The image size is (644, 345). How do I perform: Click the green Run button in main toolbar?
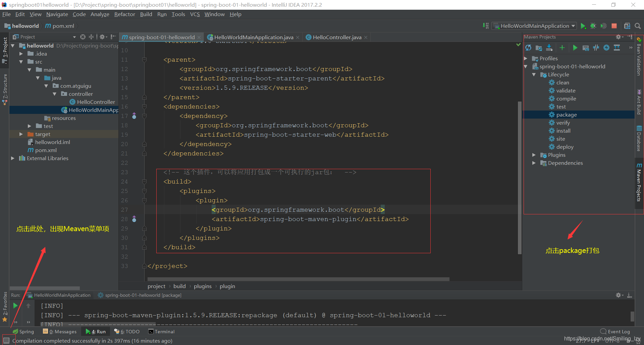pyautogui.click(x=583, y=26)
